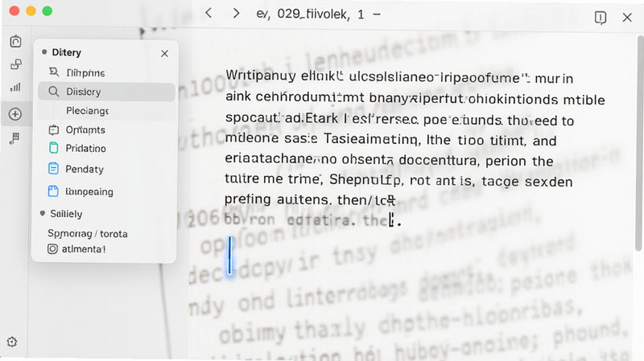Select the atlmentai item

tap(84, 249)
